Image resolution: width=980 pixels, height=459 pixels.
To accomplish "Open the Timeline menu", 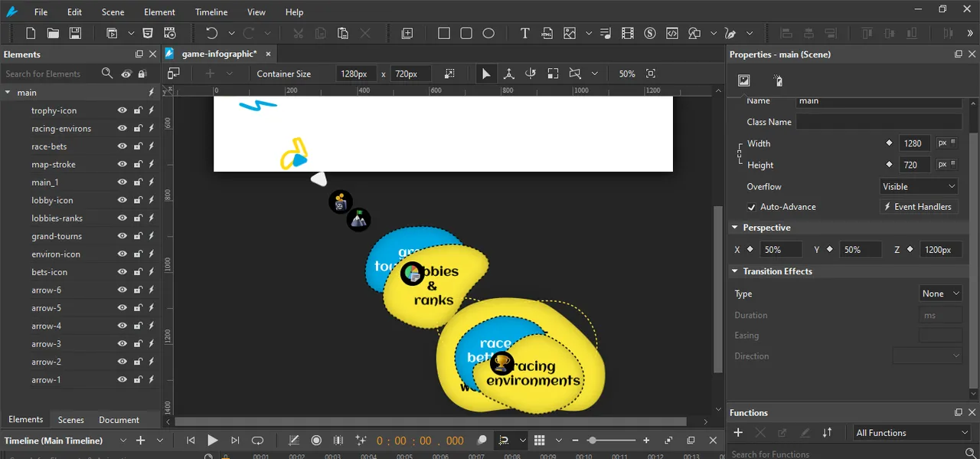I will coord(211,12).
